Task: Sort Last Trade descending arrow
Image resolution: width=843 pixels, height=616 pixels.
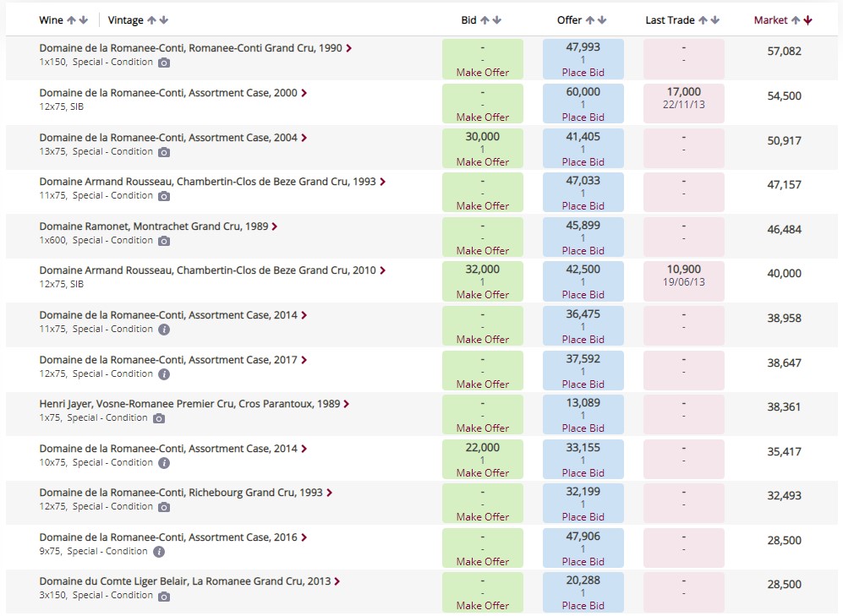Action: (x=715, y=20)
